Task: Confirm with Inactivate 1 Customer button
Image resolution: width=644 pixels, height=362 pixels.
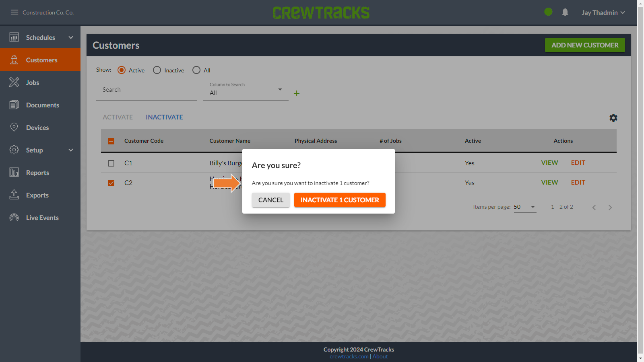Action: point(340,200)
